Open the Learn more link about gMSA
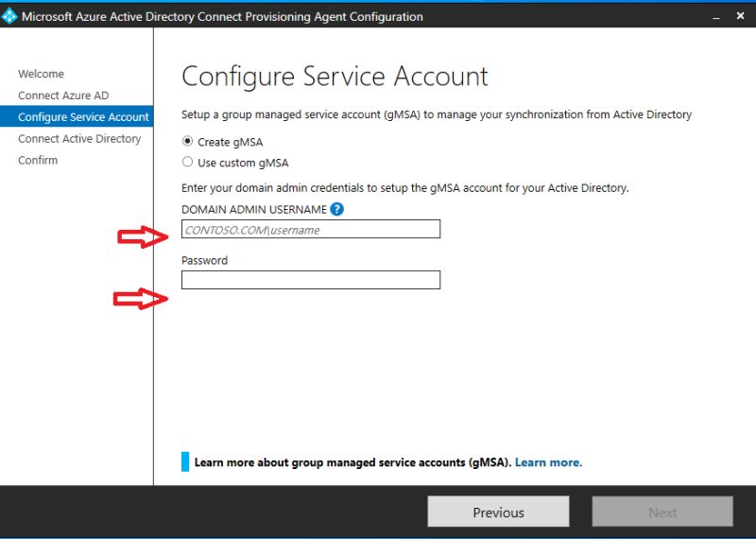Screen dimensions: 756x539 548,462
